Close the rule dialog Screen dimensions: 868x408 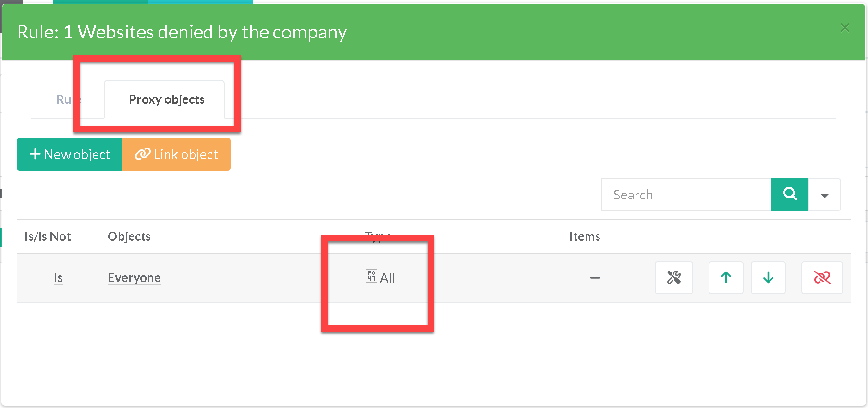coord(845,28)
